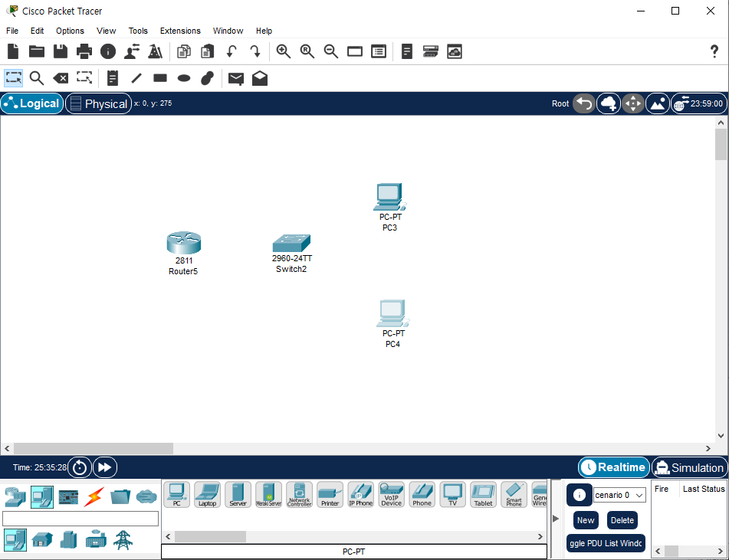The height and width of the screenshot is (560, 729).
Task: Reset zoom with the R magnifier
Action: pos(307,51)
